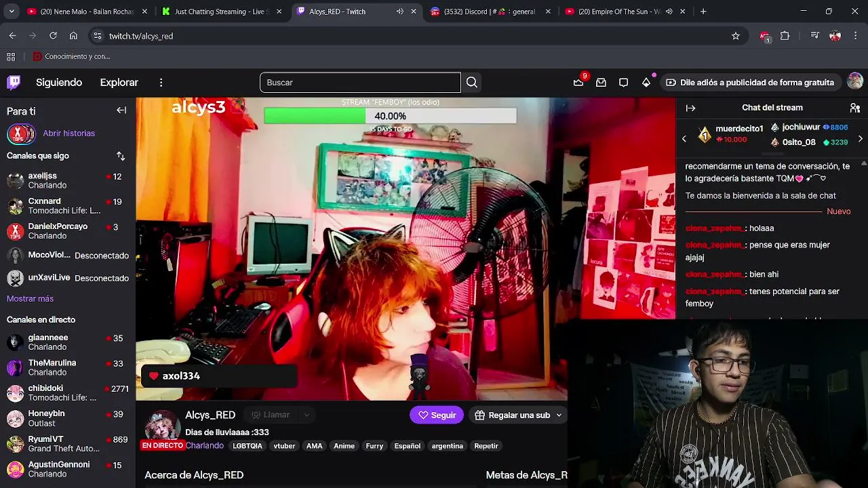
Task: Open the notifications inbox icon
Action: 601,83
